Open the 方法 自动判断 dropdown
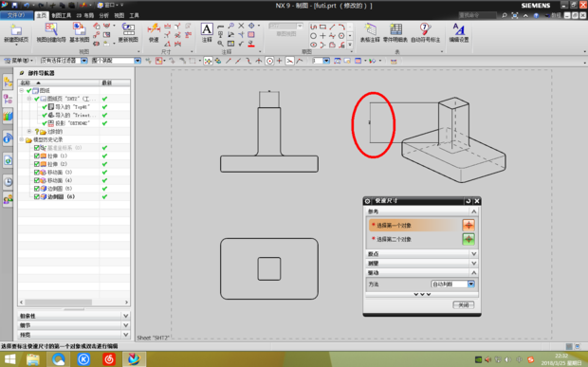The image size is (588, 367). pos(471,284)
